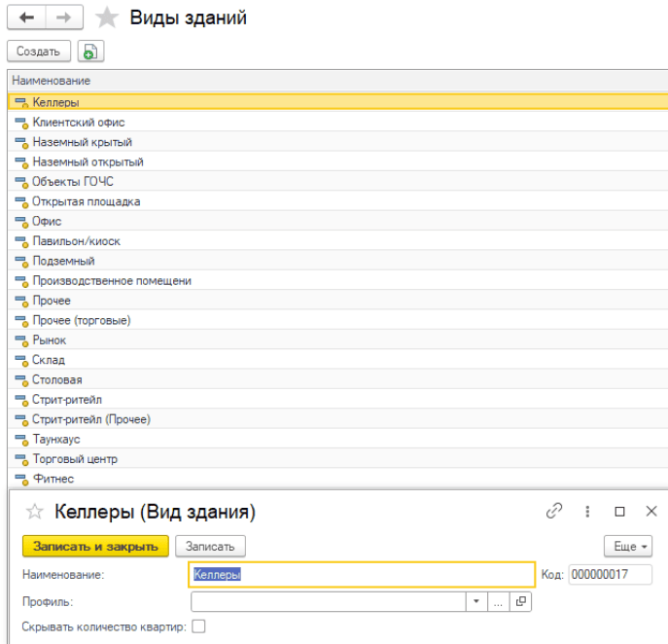Click the back navigation arrow
The width and height of the screenshot is (668, 644).
26,18
